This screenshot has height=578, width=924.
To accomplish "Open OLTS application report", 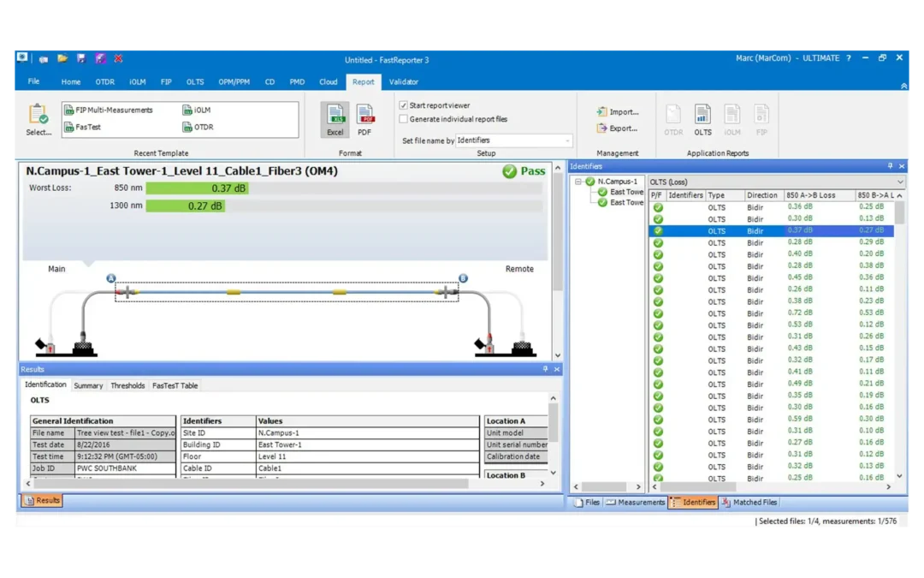I will 702,121.
